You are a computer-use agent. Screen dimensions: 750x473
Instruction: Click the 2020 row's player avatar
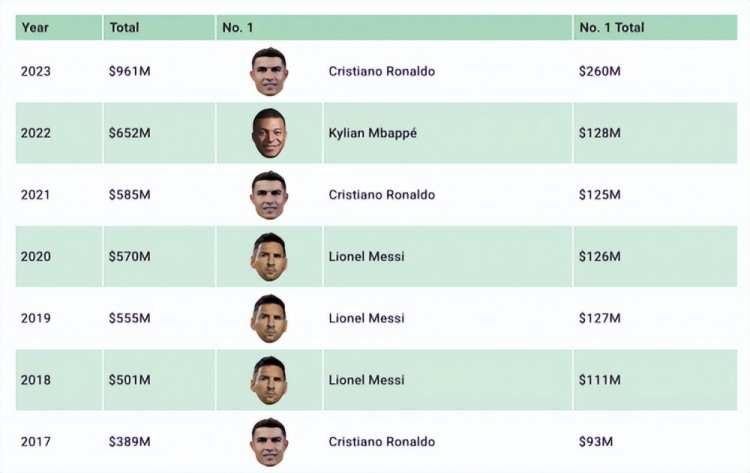click(269, 257)
